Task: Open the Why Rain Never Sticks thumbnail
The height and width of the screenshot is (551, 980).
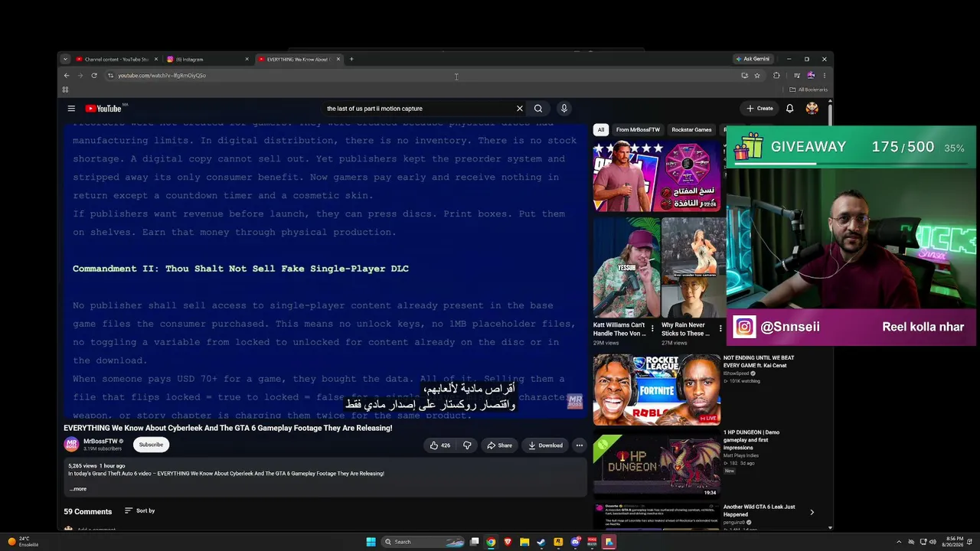Action: click(694, 267)
